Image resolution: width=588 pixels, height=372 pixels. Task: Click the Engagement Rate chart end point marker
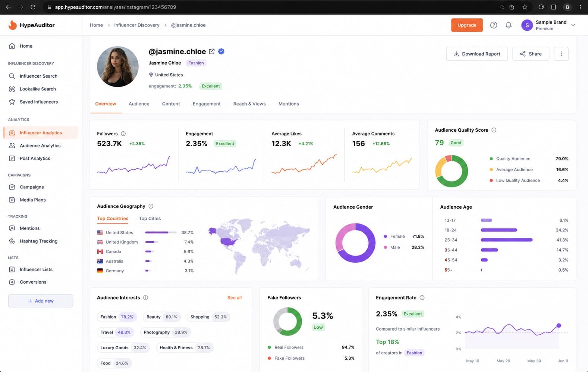point(559,325)
